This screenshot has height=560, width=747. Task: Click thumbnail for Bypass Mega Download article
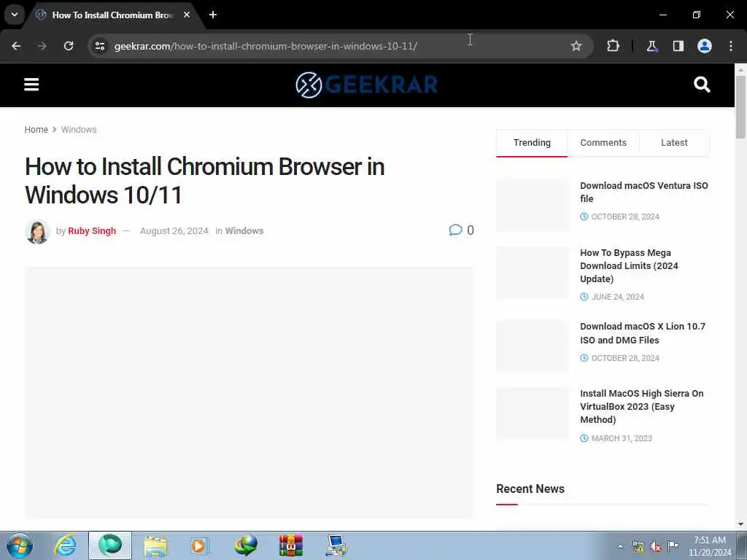coord(533,273)
